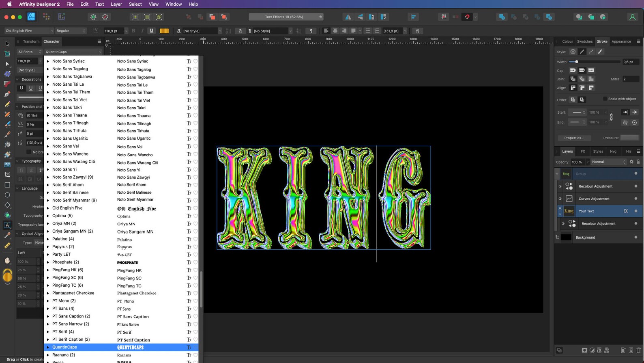Delete layer using the trash icon
This screenshot has height=363, width=644.
(638, 350)
